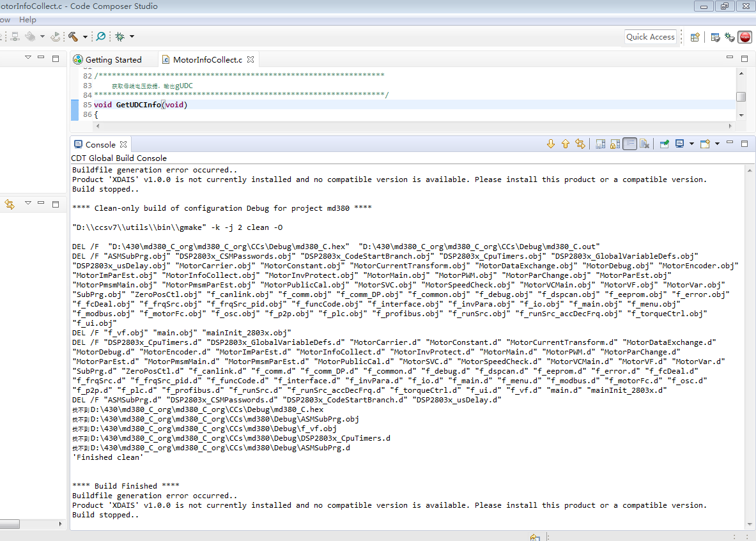
Task: Switch to CCS Debug perspective icon
Action: click(730, 37)
